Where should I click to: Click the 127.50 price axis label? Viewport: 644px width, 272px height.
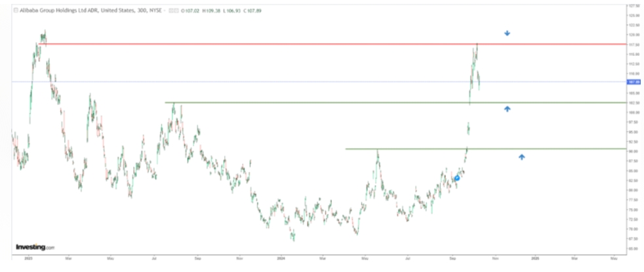point(635,6)
